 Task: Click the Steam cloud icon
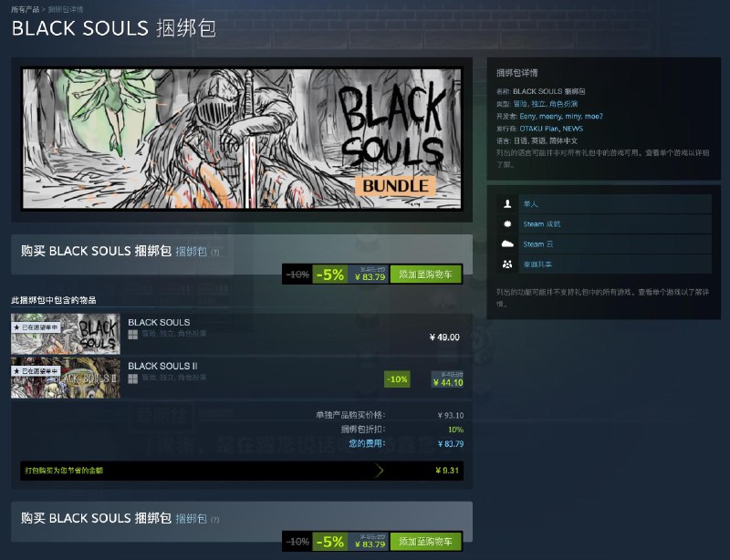click(507, 244)
